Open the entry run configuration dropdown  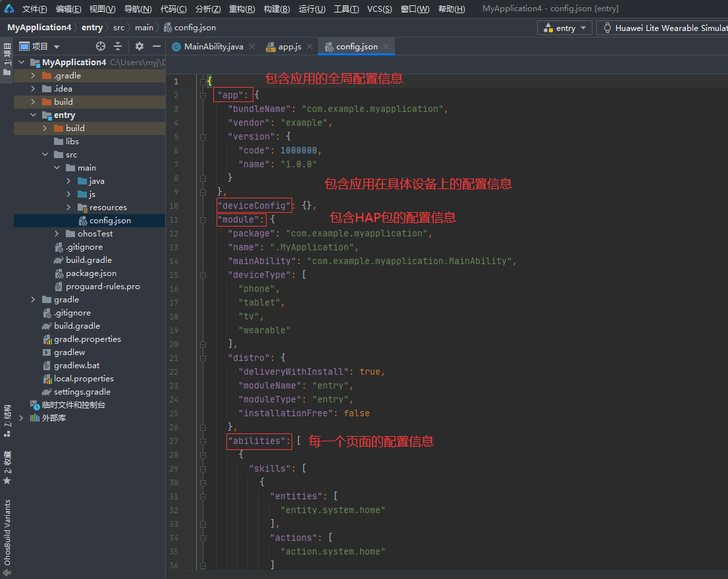565,28
